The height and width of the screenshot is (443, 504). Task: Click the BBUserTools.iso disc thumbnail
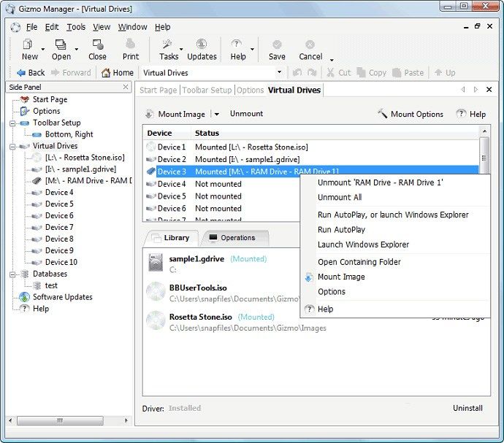(156, 292)
